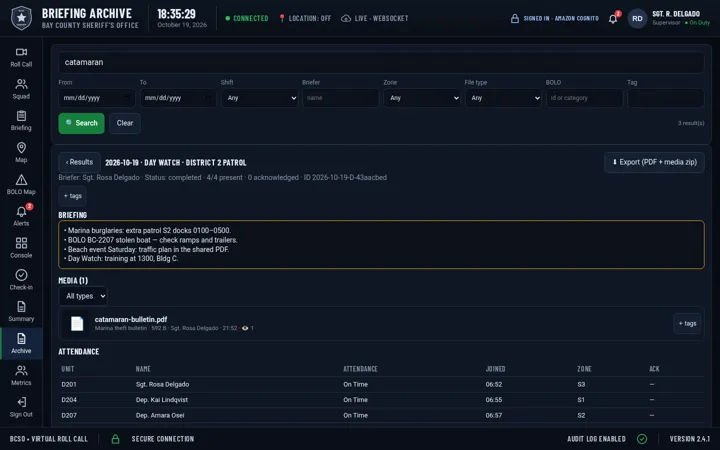Open the All types media filter
Viewport: 720px width, 450px height.
[x=83, y=296]
